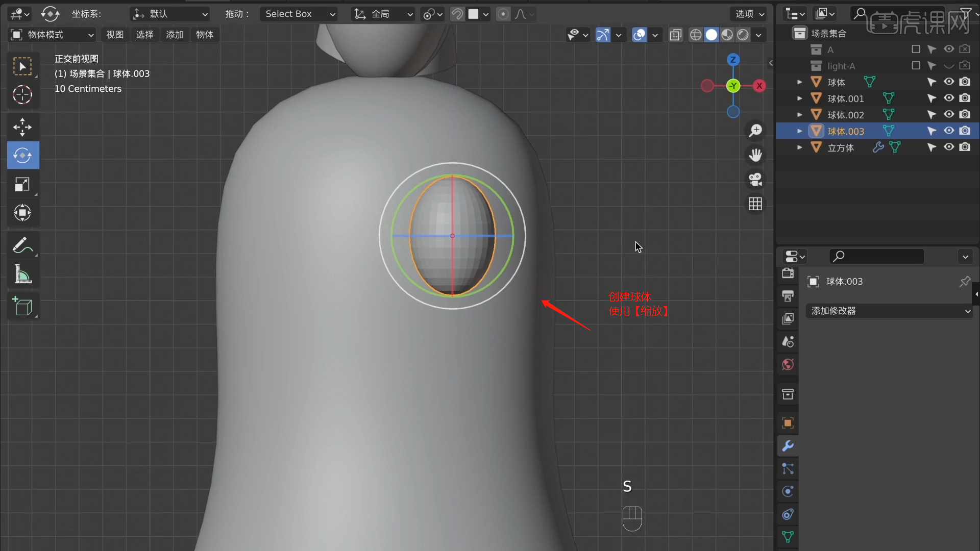Select the 3D Cursor tool
This screenshot has width=980, height=551.
tap(22, 95)
